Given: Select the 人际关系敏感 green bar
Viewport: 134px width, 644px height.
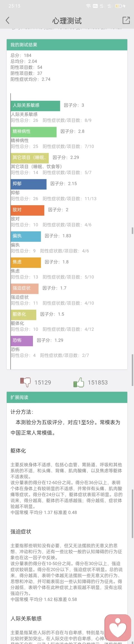Looking at the screenshot, I should (35, 106).
